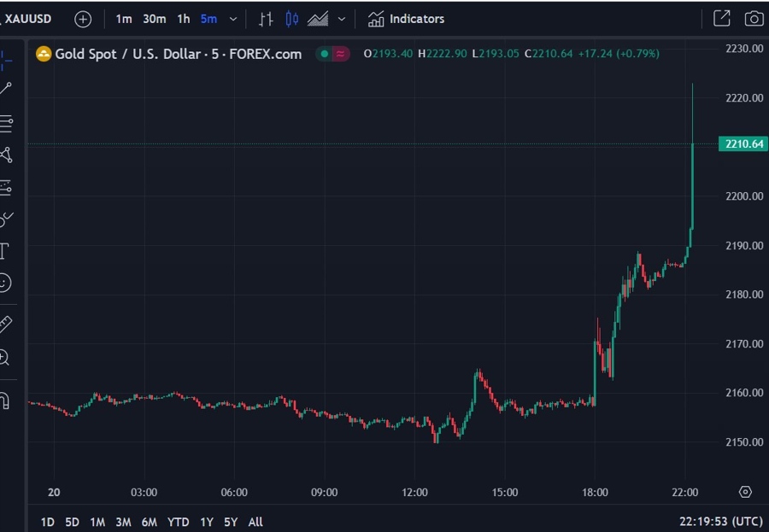
Task: Select the forecasting and measurement tool
Action: click(x=6, y=187)
